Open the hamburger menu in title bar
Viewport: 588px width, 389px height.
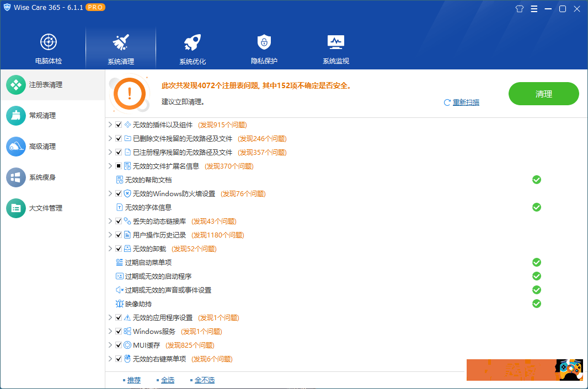(534, 9)
